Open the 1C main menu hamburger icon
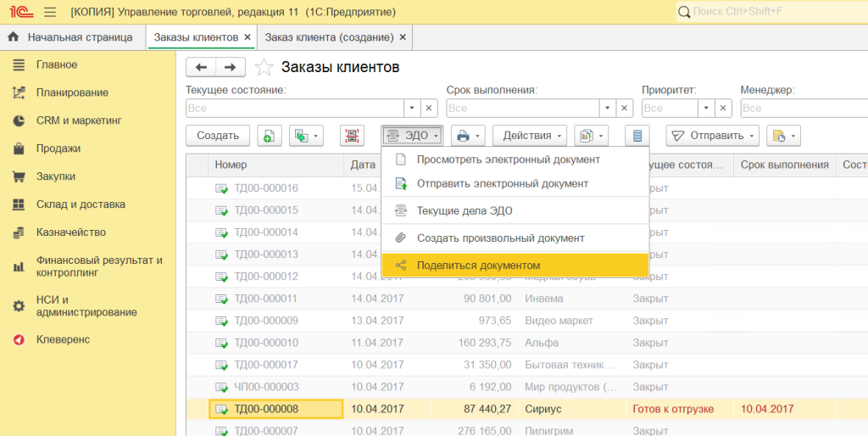 pos(50,12)
